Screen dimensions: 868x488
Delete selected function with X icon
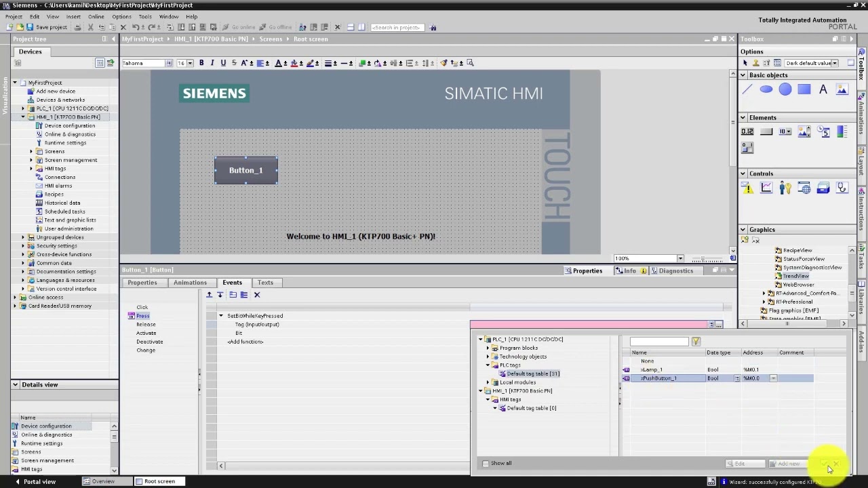[x=257, y=295]
